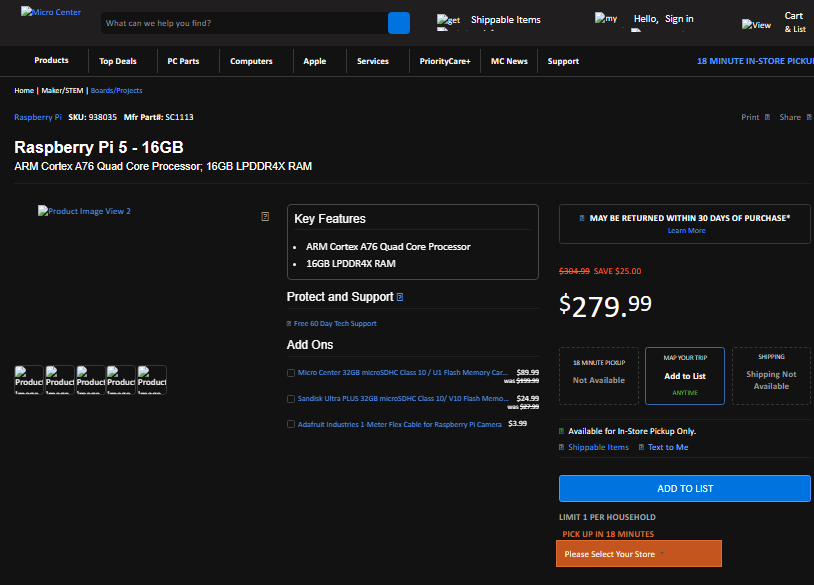This screenshot has width=814, height=585.
Task: Click the Share icon
Action: click(x=809, y=117)
